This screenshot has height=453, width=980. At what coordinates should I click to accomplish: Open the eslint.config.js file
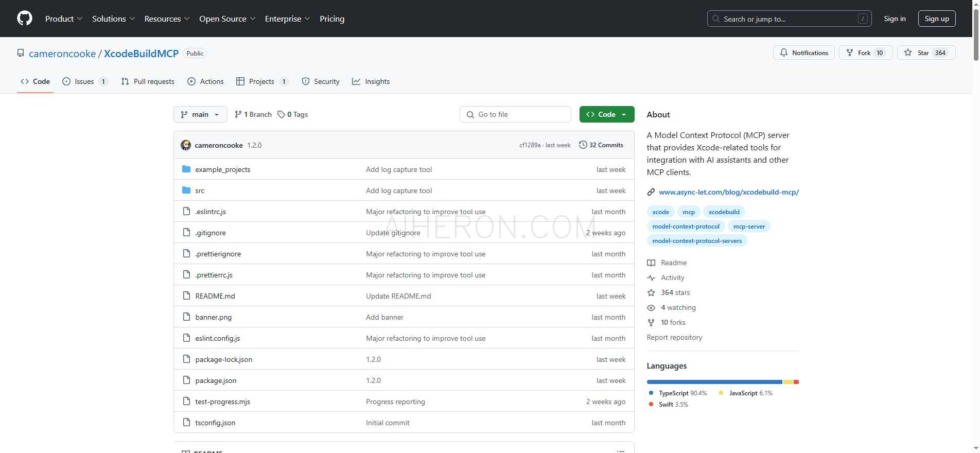[x=218, y=338]
